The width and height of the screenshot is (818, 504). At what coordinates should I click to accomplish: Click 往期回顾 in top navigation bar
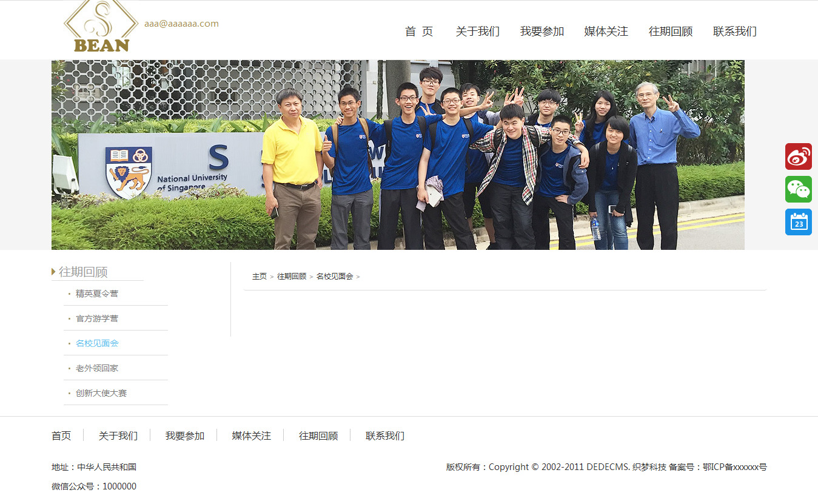click(670, 32)
